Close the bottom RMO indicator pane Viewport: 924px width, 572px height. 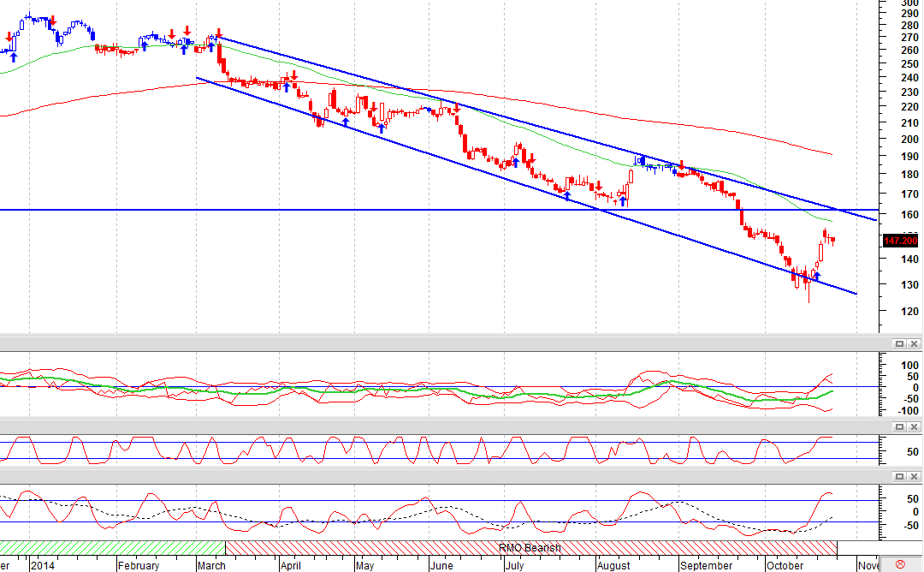914,476
